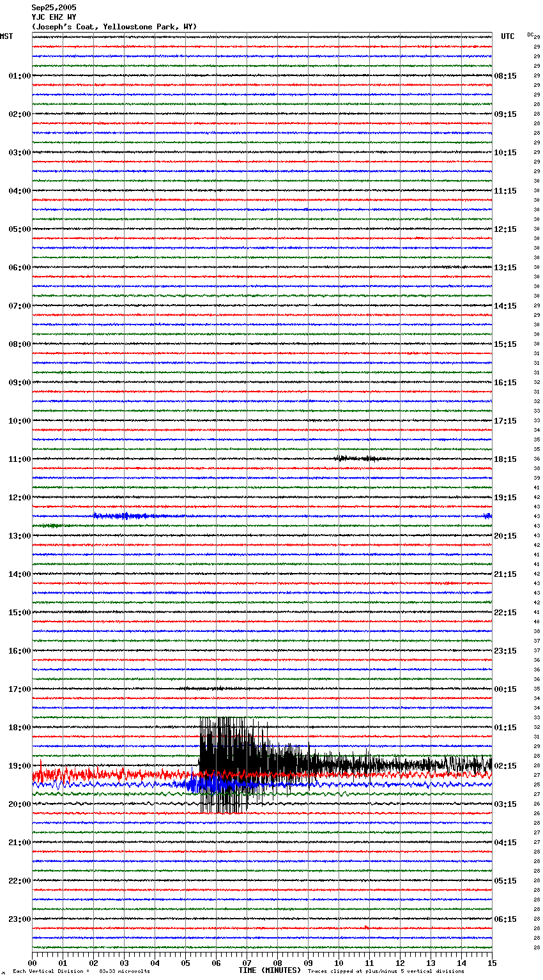543x980 pixels.
Task: Select the 06:00 MST hour label
Action: (x=20, y=268)
